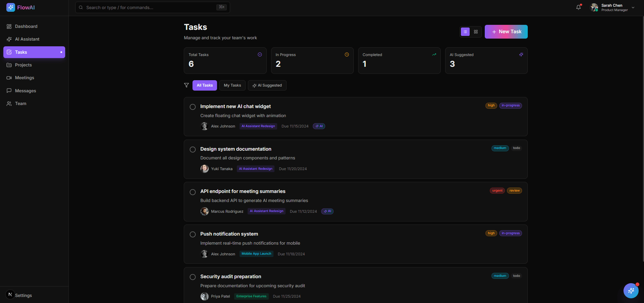Screen dimensions: 644x303
Task: Open the AI Suggested filter tab
Action: click(x=267, y=85)
